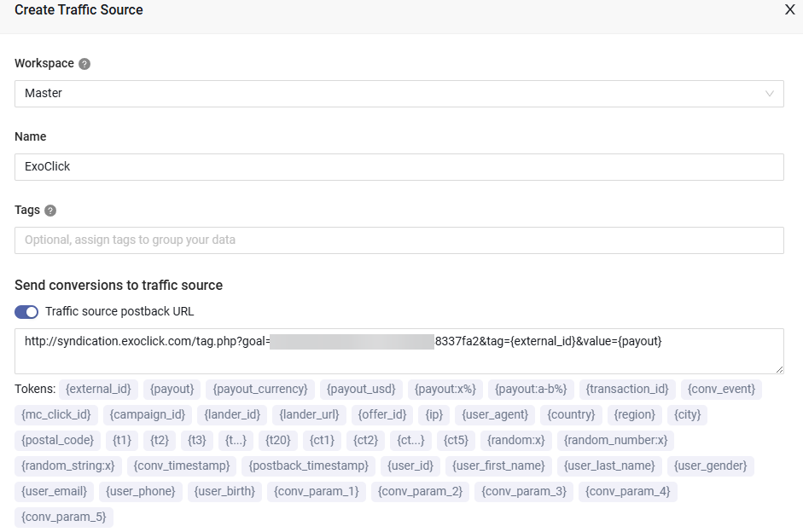Insert the {random_string:x} token

coord(68,466)
